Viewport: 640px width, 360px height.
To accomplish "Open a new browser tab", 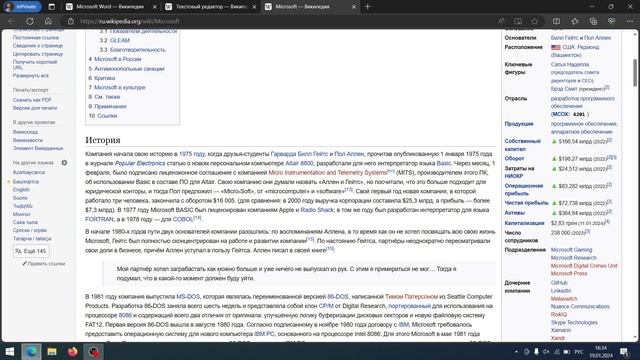I will coord(367,7).
